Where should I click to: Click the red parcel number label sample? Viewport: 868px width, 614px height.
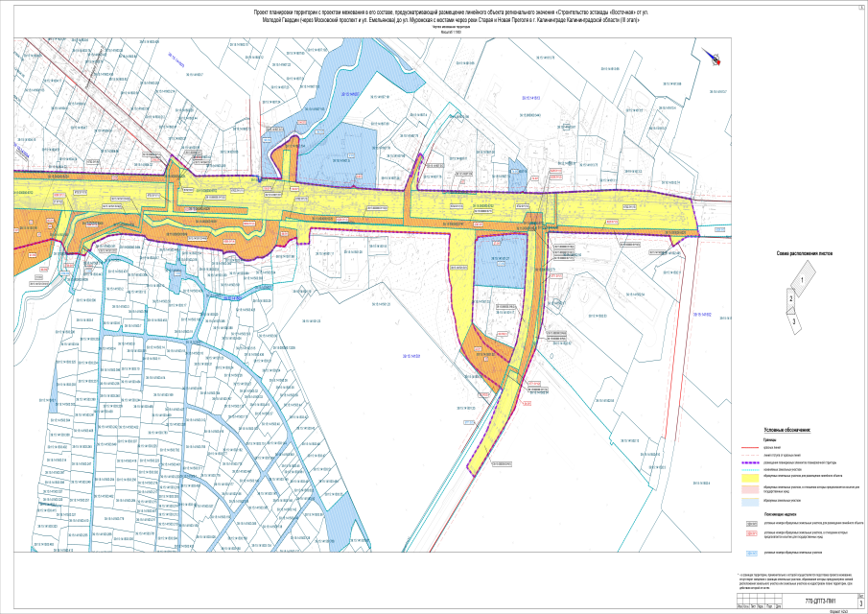pyautogui.click(x=751, y=535)
